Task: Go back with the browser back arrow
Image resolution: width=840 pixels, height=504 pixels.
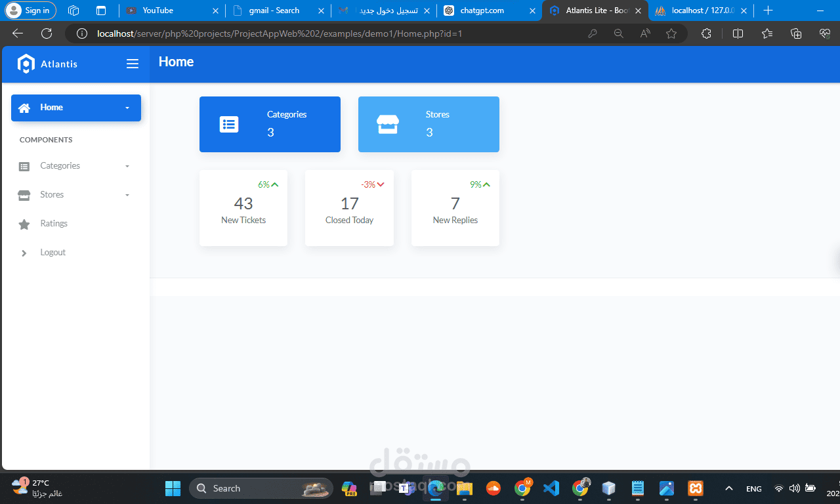Action: click(x=18, y=33)
